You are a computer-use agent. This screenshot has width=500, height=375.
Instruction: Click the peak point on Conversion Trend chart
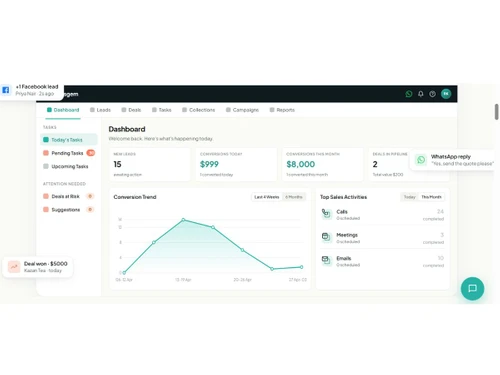pyautogui.click(x=183, y=220)
